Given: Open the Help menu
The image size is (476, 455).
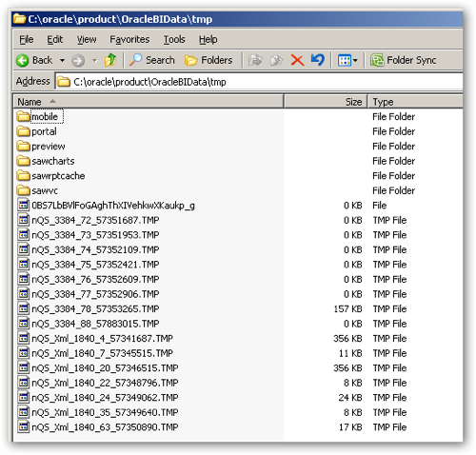Looking at the screenshot, I should coord(208,39).
